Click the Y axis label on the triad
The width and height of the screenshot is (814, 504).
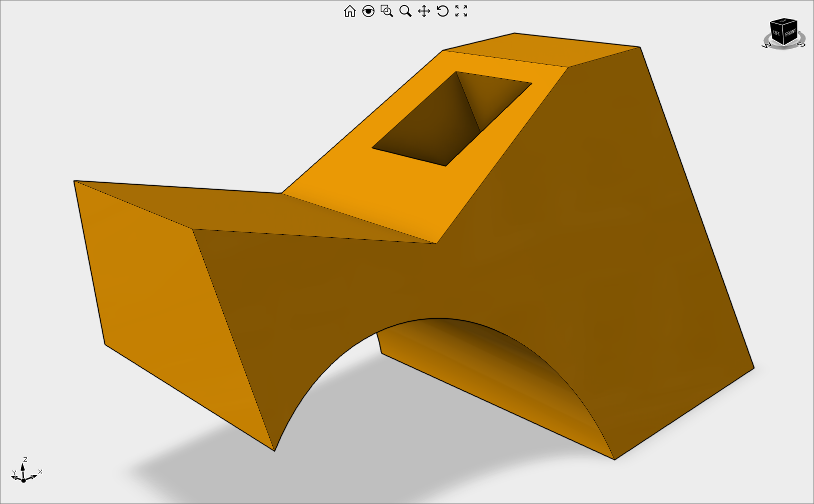[14, 471]
